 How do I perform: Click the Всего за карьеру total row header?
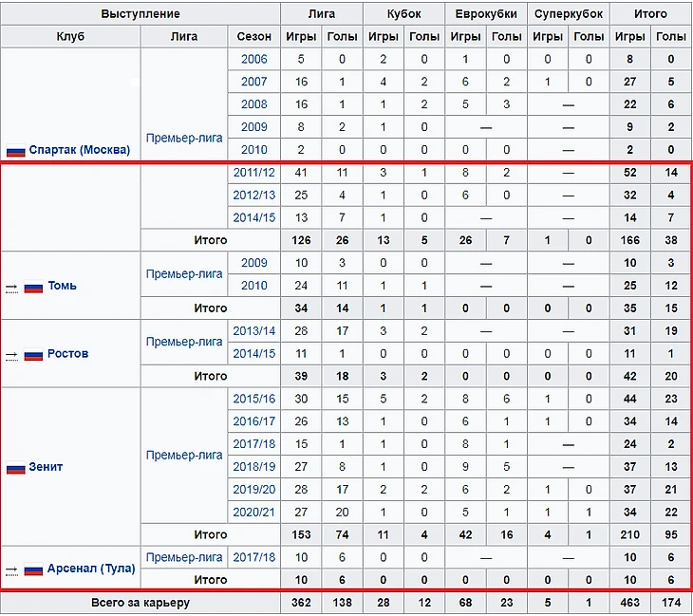(x=140, y=603)
